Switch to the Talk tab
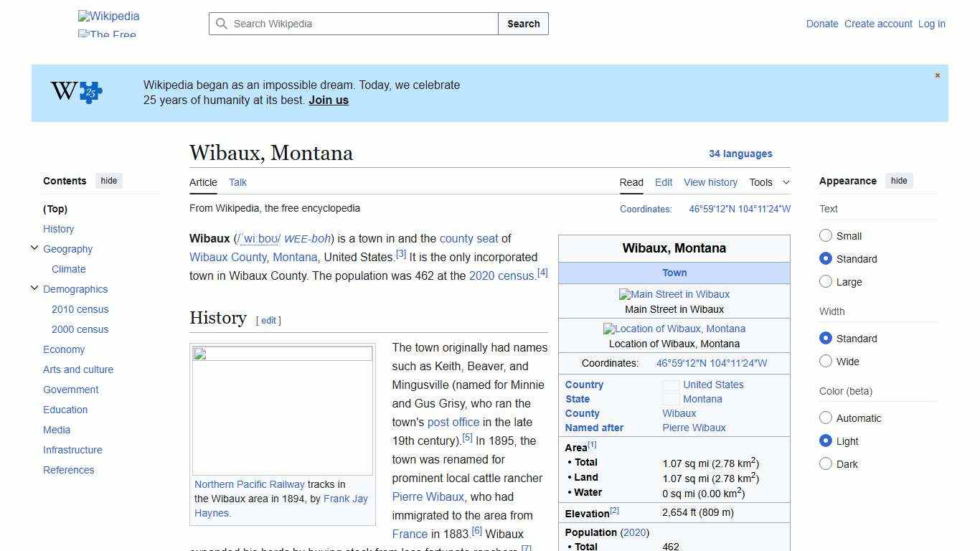Viewport: 980px width, 551px height. coord(237,182)
